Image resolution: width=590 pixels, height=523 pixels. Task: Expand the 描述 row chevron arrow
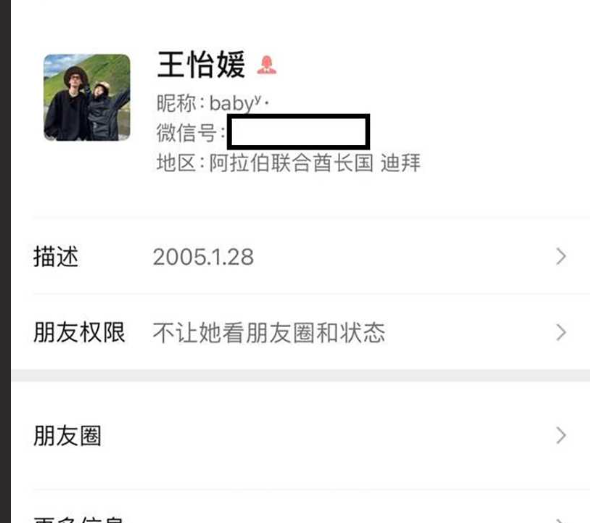[x=561, y=257]
